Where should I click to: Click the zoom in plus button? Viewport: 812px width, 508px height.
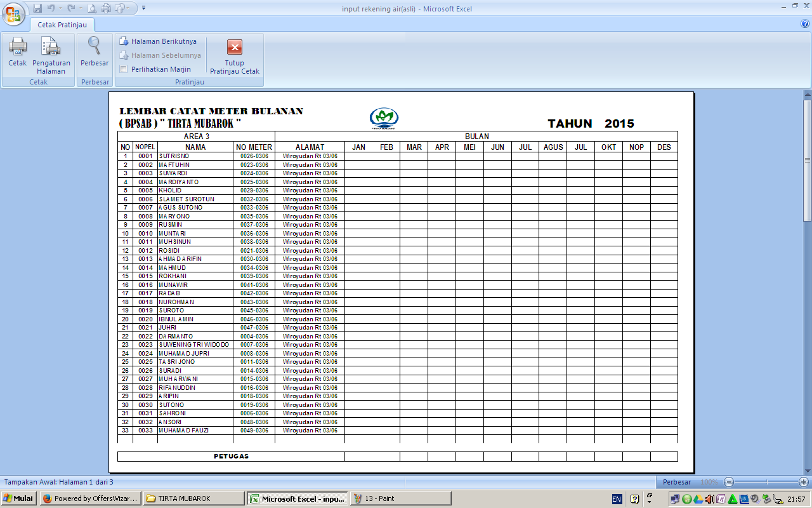tap(804, 482)
